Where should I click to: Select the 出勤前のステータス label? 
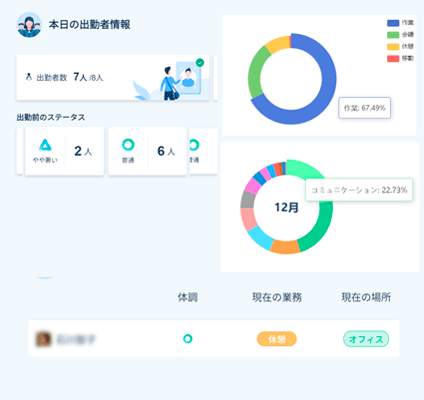[x=51, y=117]
